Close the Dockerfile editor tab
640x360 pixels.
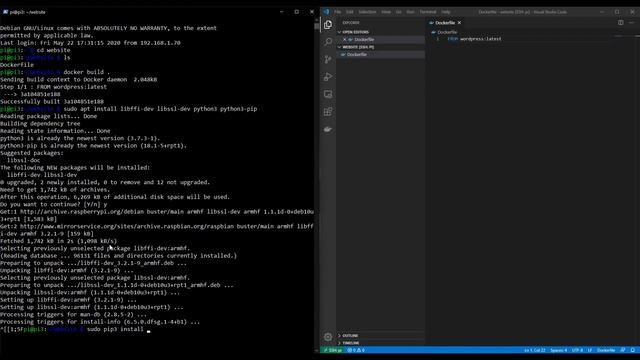(460, 23)
